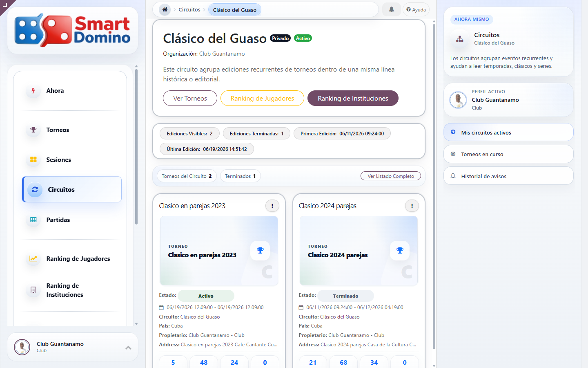The height and width of the screenshot is (368, 588).
Task: Click calendar icon beside 06/11/2026 09:24:00 dates
Action: 301,307
